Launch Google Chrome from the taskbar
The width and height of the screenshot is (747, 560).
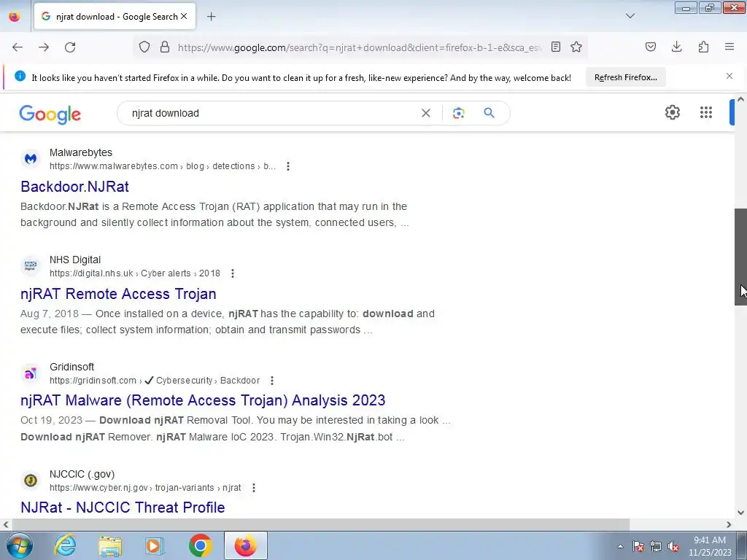pos(200,545)
